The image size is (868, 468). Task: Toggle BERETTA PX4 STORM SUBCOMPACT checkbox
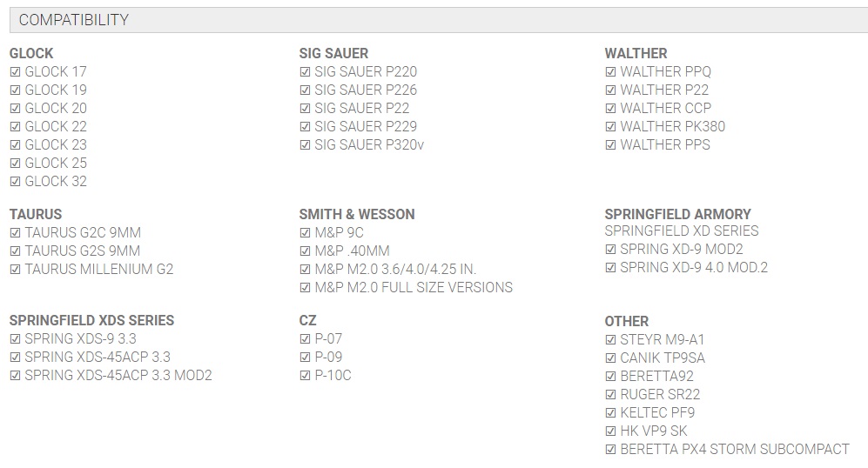click(x=610, y=450)
